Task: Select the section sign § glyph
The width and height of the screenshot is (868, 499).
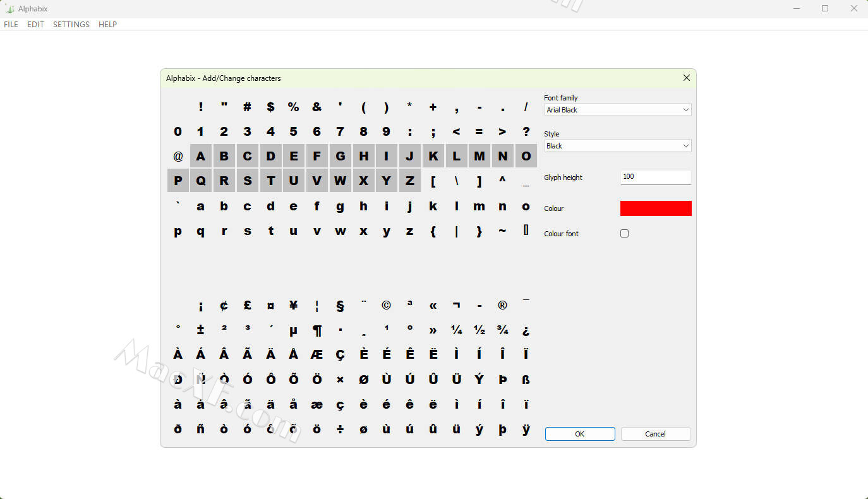Action: pos(340,305)
